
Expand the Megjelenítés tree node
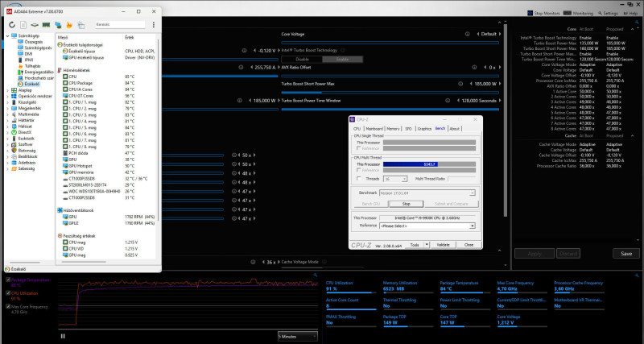click(7, 108)
